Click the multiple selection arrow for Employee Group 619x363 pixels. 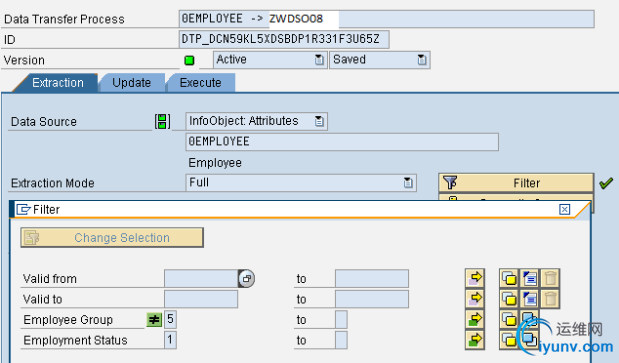tap(475, 320)
